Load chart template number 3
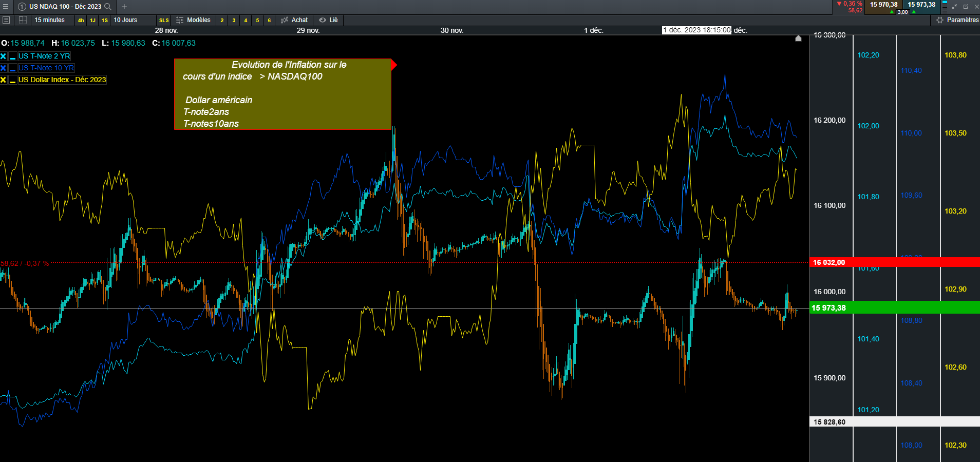 pos(234,20)
